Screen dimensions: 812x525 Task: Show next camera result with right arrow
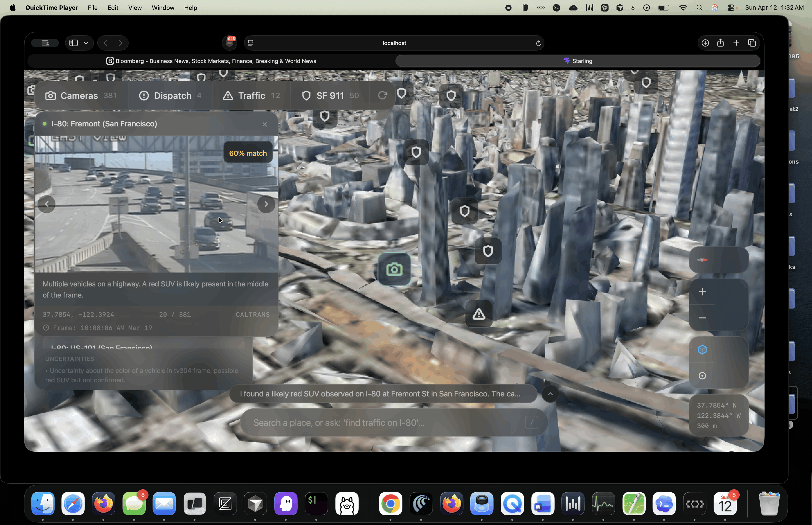click(x=266, y=204)
